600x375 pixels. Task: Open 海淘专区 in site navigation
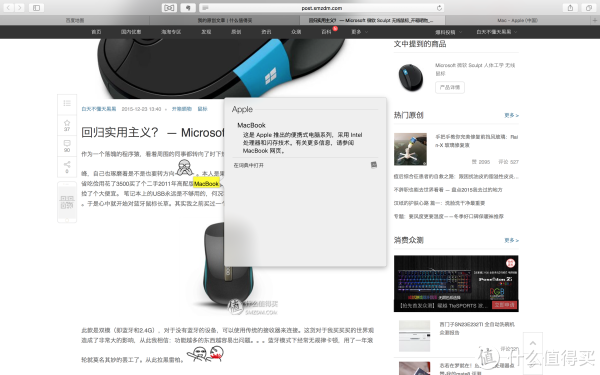point(171,32)
